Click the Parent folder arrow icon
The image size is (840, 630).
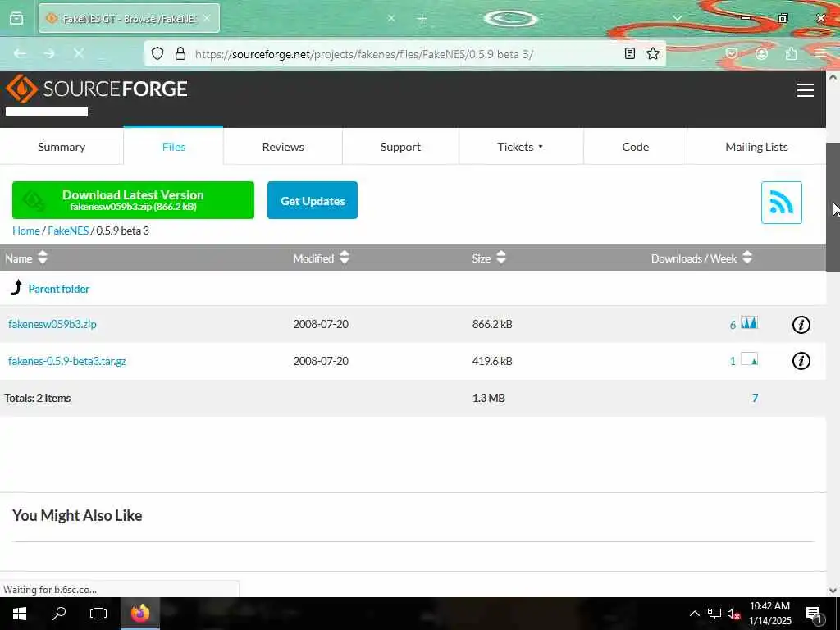16,288
